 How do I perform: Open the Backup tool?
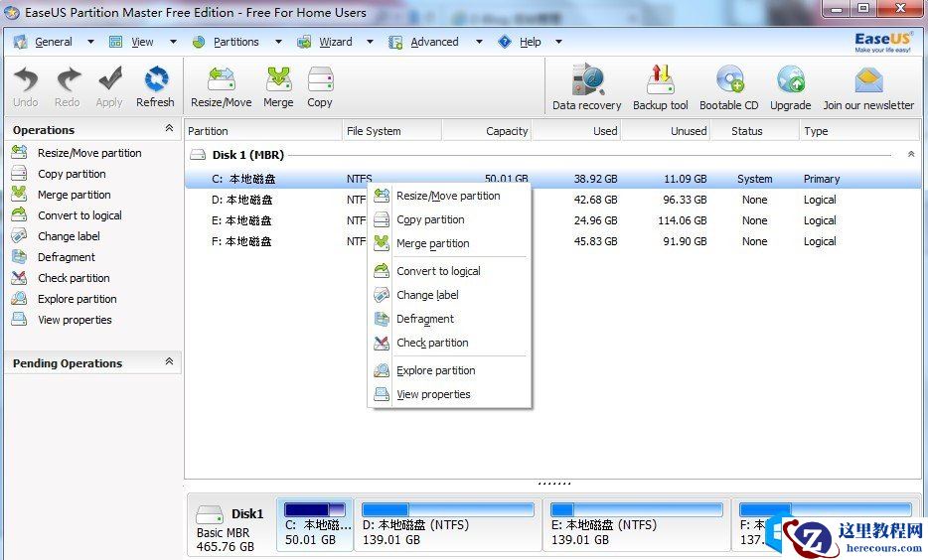[x=661, y=79]
